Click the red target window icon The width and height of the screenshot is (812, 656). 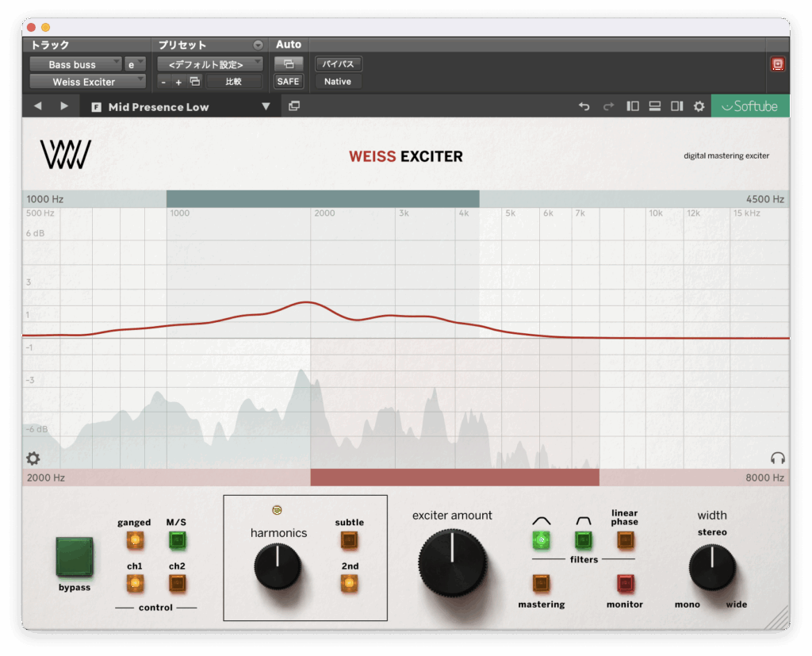777,64
